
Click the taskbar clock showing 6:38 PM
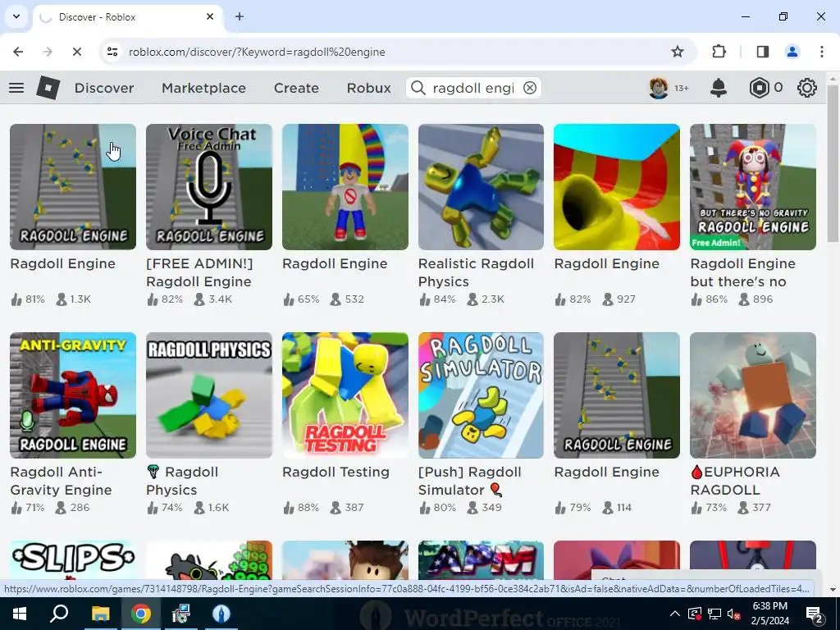770,614
